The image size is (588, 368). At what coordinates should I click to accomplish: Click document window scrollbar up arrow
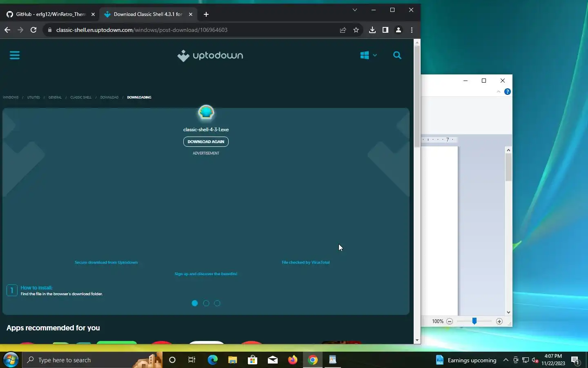click(x=508, y=150)
